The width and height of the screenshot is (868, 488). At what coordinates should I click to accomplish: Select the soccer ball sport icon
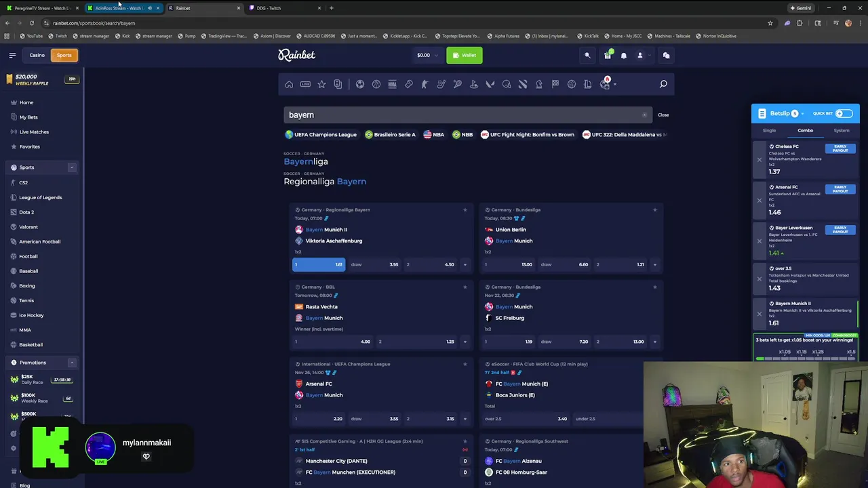[x=360, y=84]
